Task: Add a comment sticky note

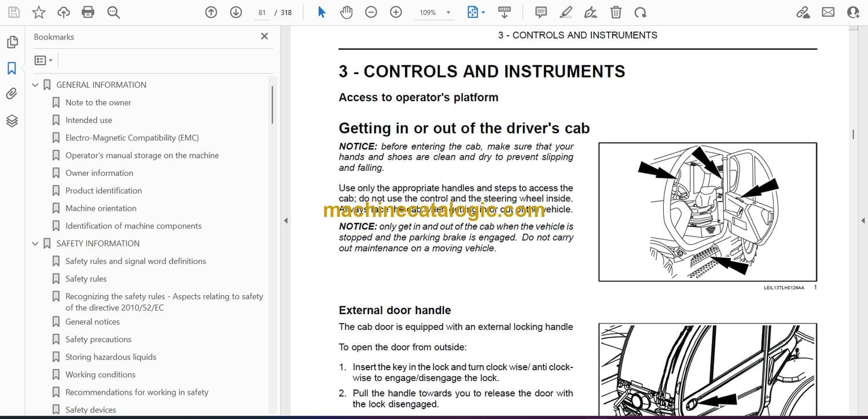Action: click(541, 12)
